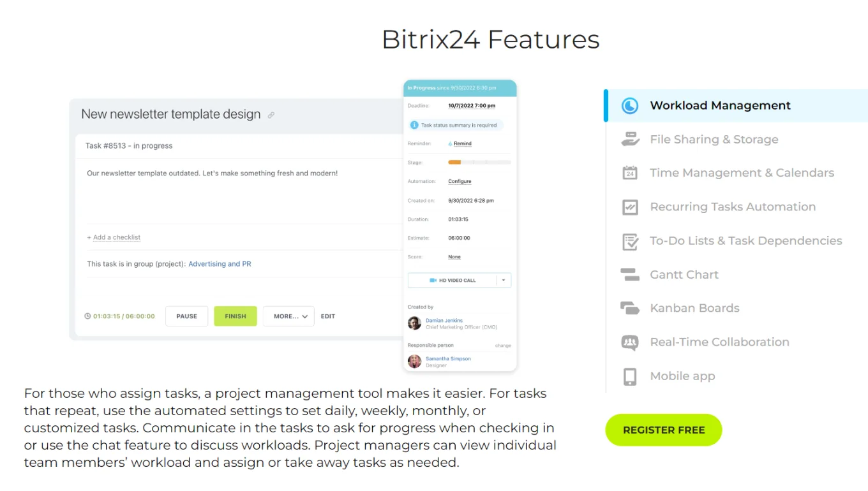Click the To-Do Lists checklist icon
The width and height of the screenshot is (868, 491).
630,241
